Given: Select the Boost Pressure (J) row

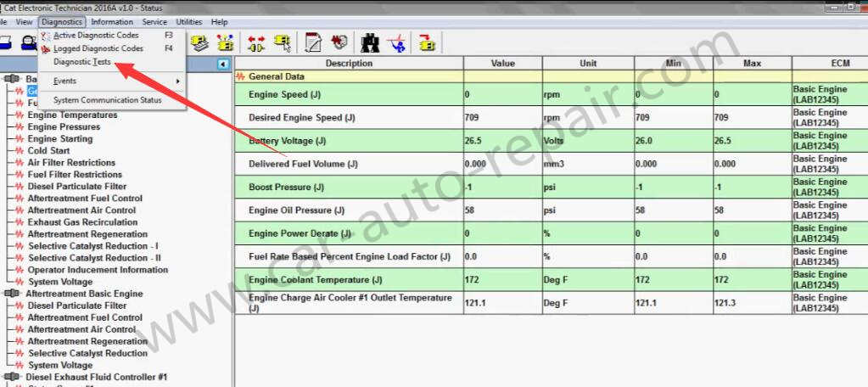Looking at the screenshot, I should [552, 187].
